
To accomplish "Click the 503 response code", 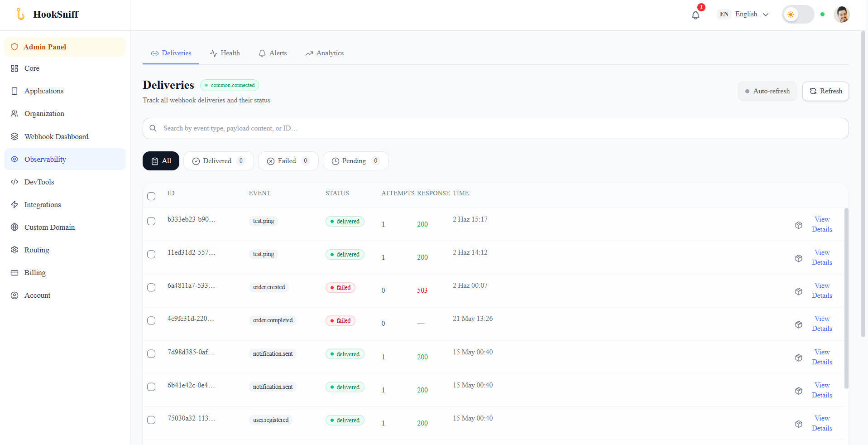I will [x=422, y=290].
